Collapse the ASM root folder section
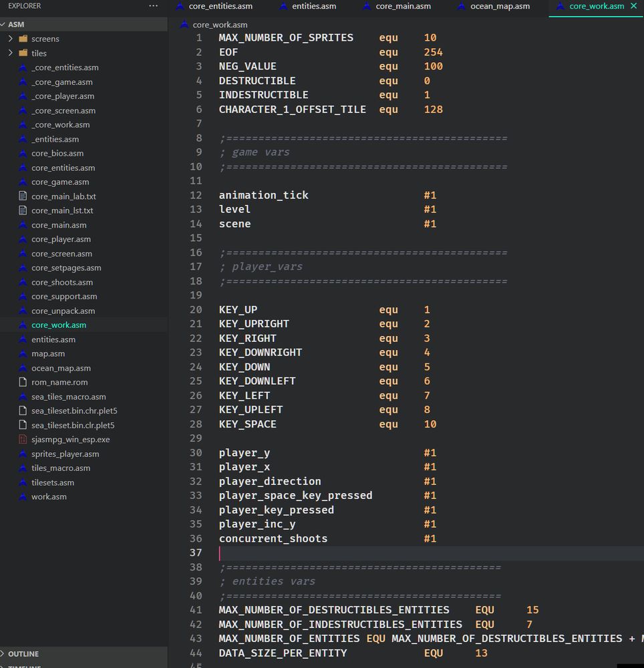 click(x=16, y=24)
